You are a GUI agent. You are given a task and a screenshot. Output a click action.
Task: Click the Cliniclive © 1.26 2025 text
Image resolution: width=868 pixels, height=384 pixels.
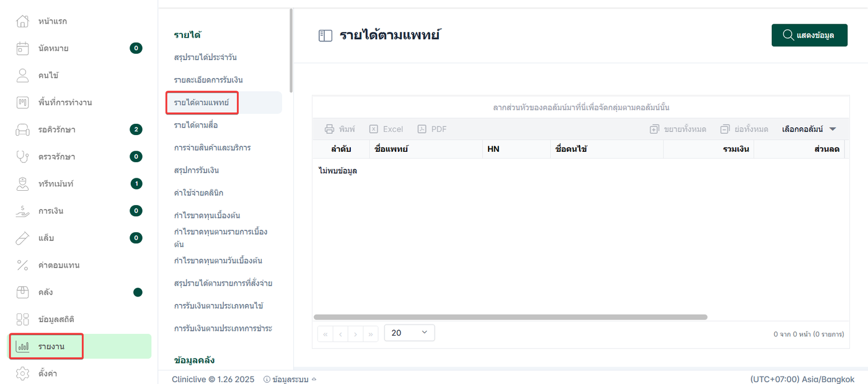point(214,379)
